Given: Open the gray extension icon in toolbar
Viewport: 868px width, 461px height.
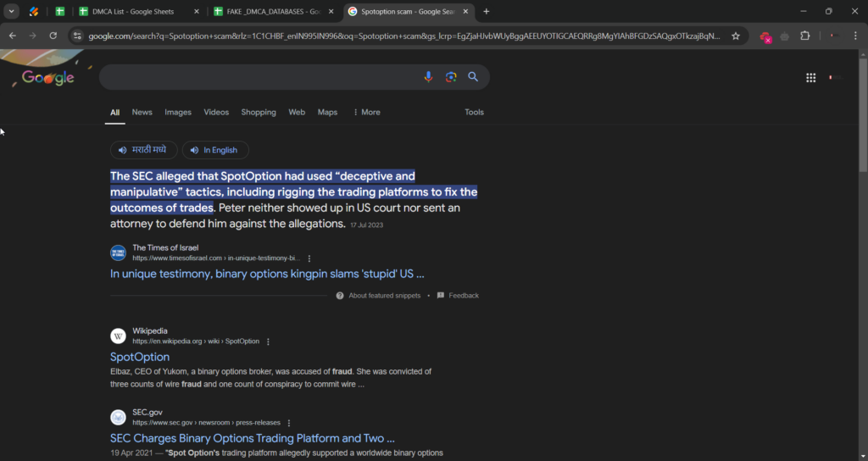Looking at the screenshot, I should tap(784, 36).
